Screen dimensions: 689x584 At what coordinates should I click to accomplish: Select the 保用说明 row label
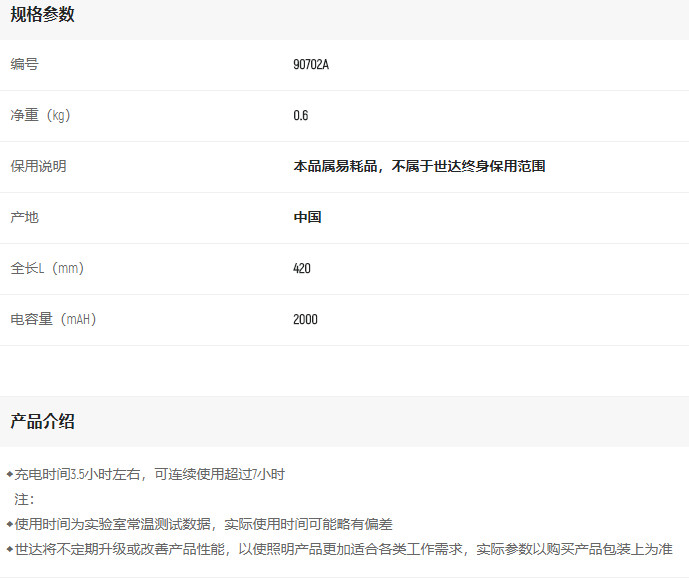(x=38, y=167)
